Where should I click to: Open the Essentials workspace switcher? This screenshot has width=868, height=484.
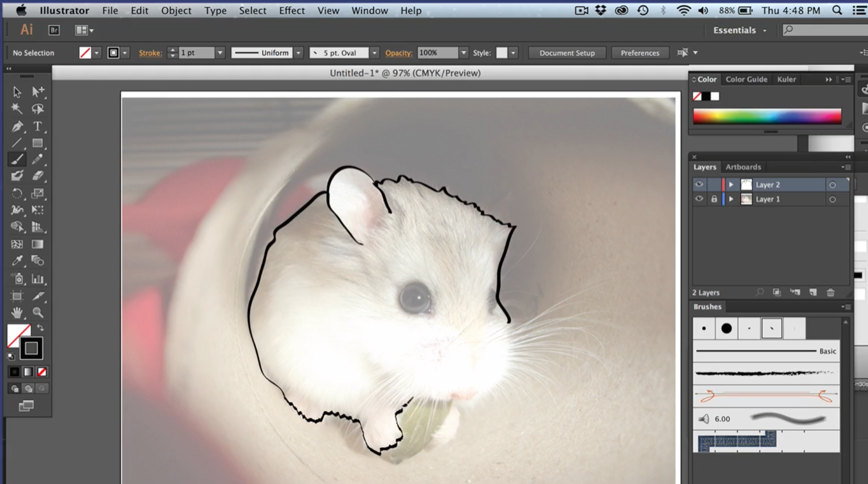[x=740, y=30]
